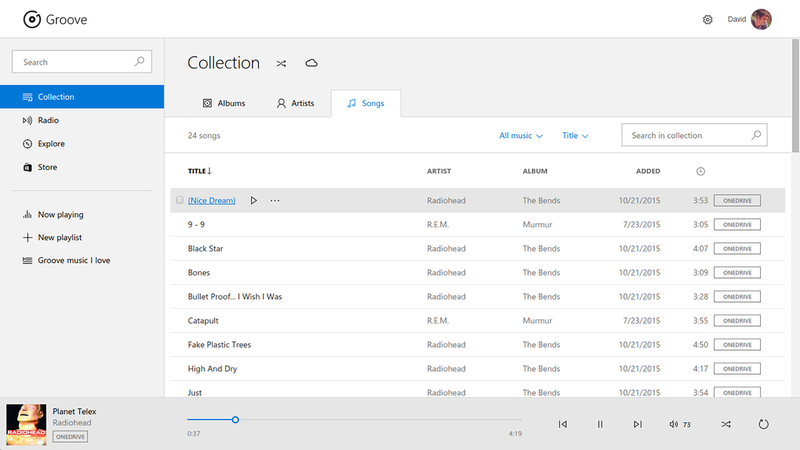800x450 pixels.
Task: Focus the sidebar Search field
Action: [82, 62]
